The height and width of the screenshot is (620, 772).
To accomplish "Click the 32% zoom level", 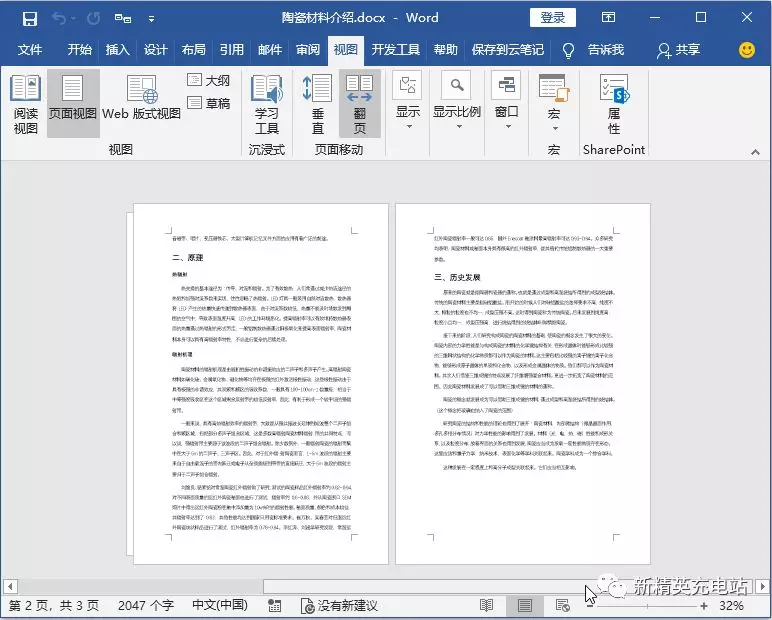I will (731, 605).
